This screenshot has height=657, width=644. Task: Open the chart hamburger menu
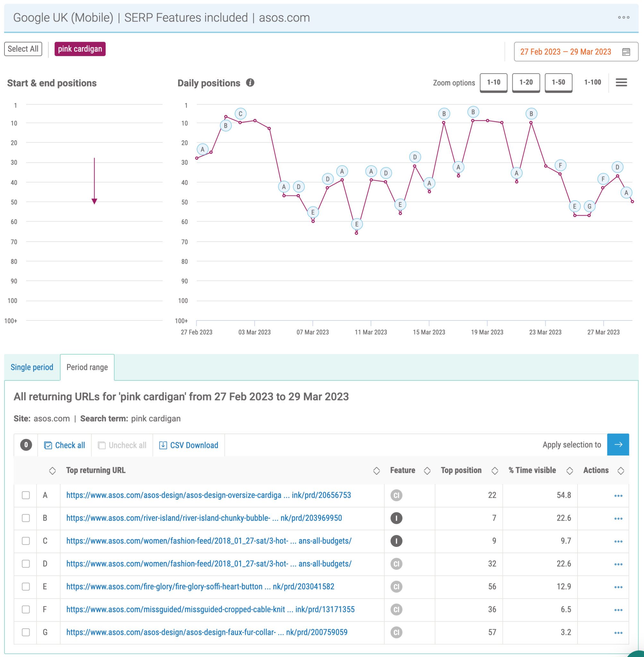pos(621,82)
